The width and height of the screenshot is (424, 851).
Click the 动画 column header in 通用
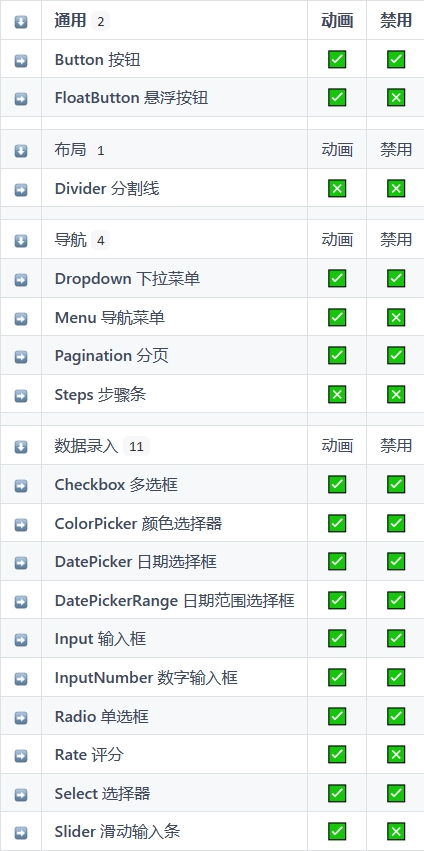point(337,21)
